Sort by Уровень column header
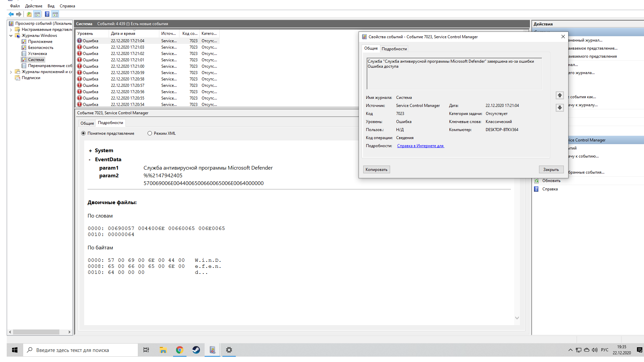Image resolution: width=644 pixels, height=362 pixels. click(92, 34)
